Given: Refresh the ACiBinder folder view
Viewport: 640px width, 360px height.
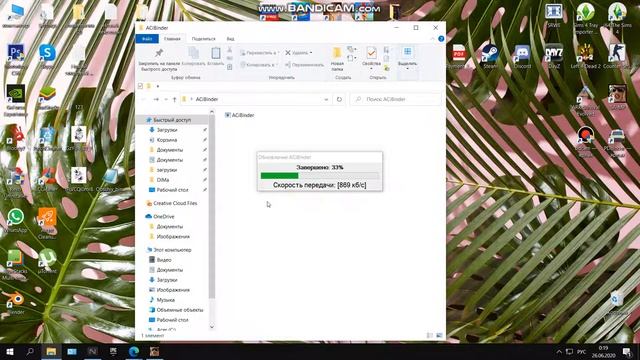Looking at the screenshot, I should click(339, 99).
